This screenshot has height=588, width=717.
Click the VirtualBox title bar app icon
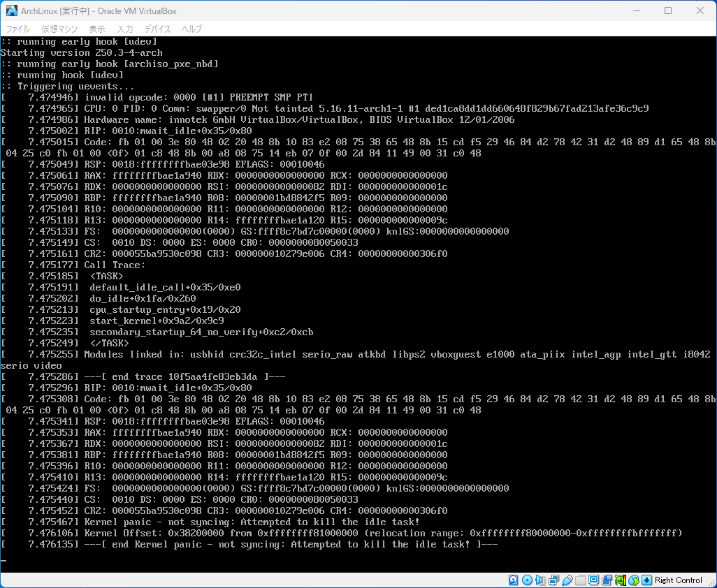pyautogui.click(x=11, y=10)
